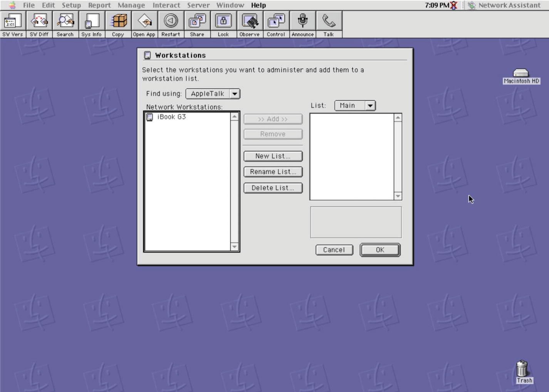Click the Main list scroll down arrow
The height and width of the screenshot is (392, 549).
pyautogui.click(x=398, y=196)
